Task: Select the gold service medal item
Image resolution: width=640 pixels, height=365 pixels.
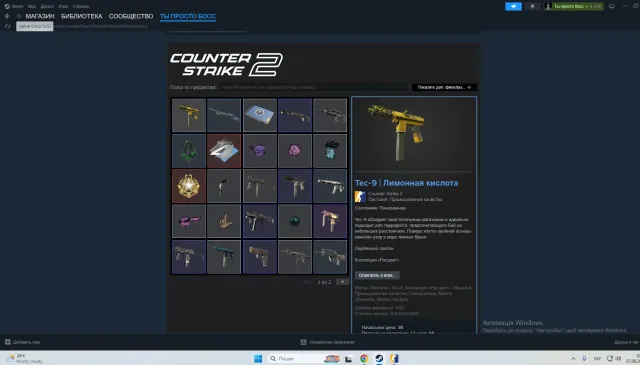Action: coord(189,186)
